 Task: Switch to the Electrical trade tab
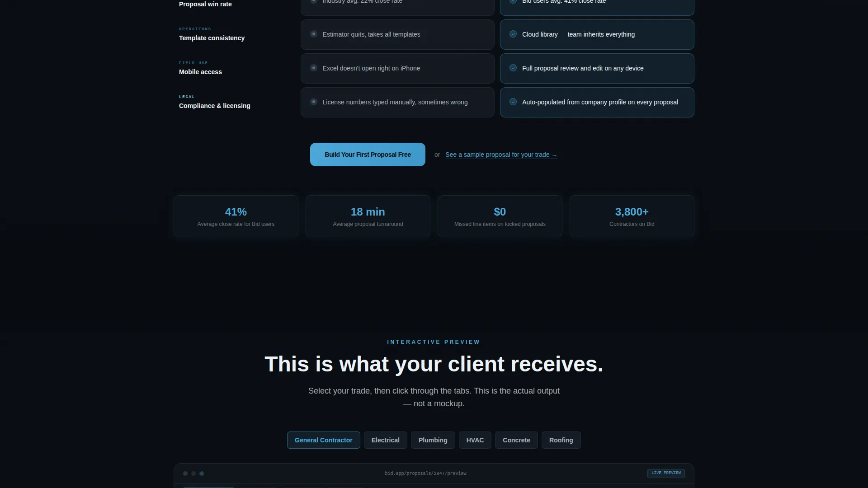click(x=385, y=440)
